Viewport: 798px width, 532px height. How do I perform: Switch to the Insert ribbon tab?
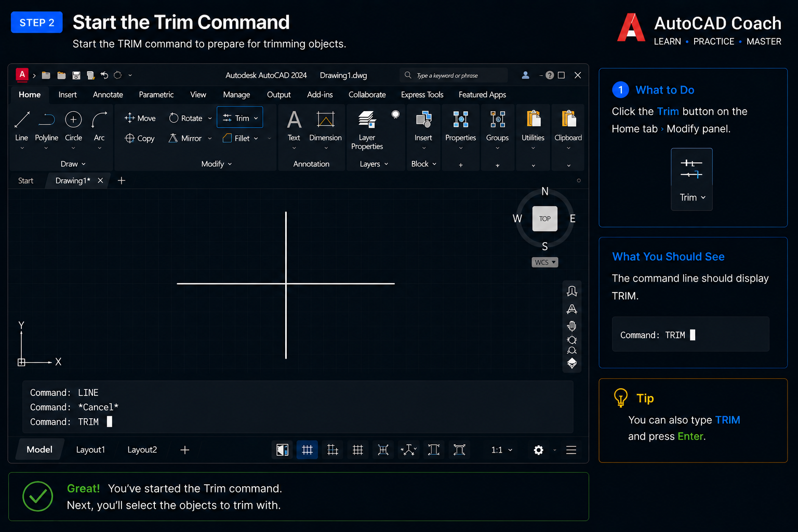click(68, 95)
